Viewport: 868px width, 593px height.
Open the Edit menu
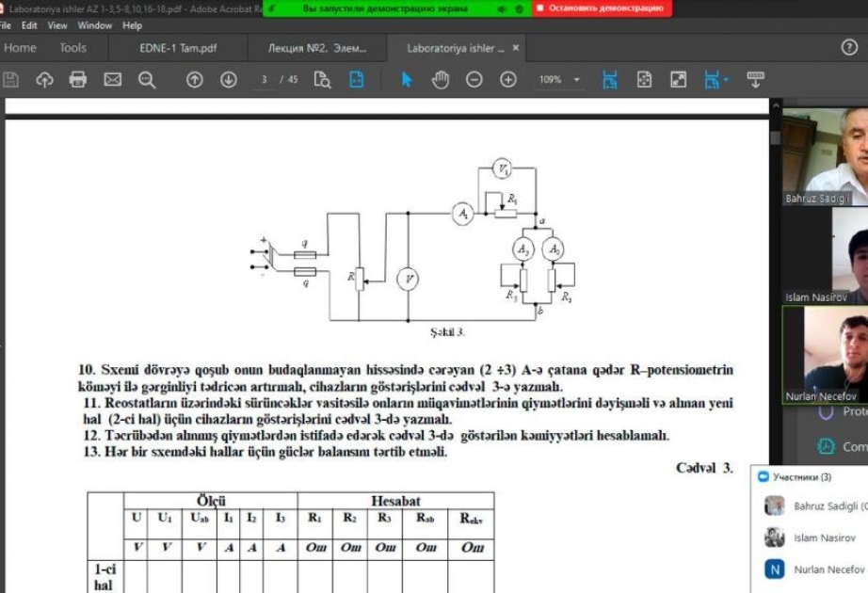(29, 25)
